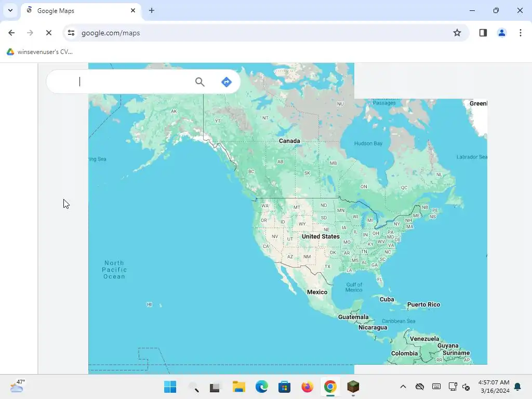Click the Venezuela map label
The image size is (532, 399).
pyautogui.click(x=424, y=339)
